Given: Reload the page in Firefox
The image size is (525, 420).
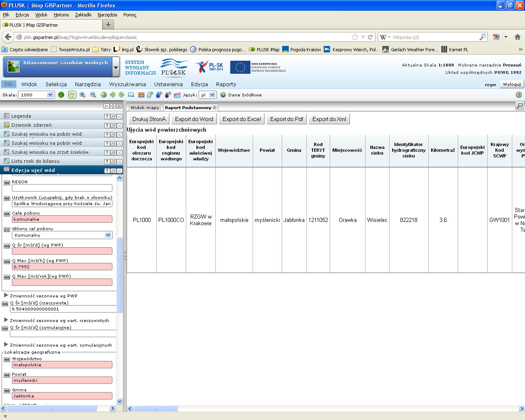Looking at the screenshot, I should pos(370,37).
